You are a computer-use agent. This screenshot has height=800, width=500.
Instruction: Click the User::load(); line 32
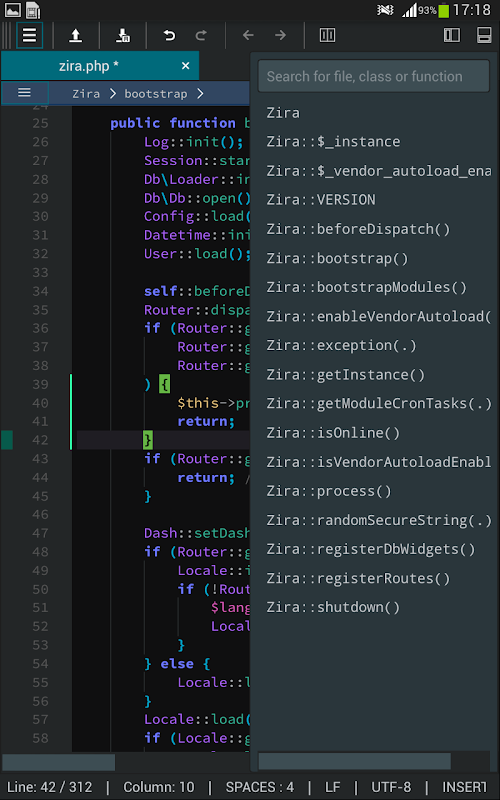tap(197, 254)
